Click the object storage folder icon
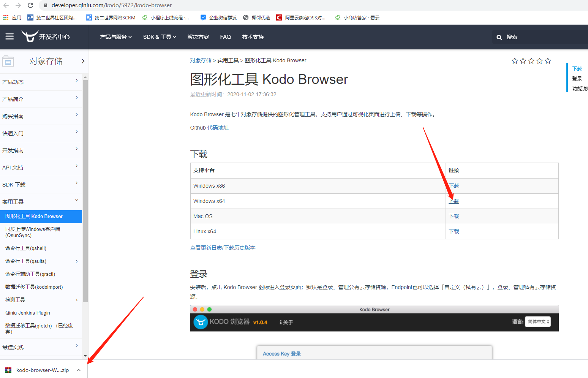 click(x=8, y=61)
